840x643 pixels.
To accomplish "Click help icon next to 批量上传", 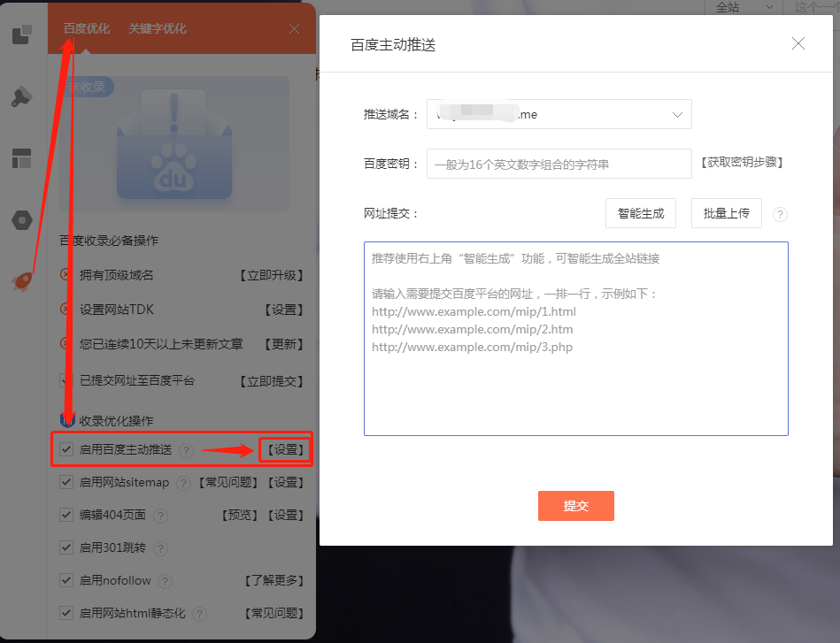I will (780, 214).
